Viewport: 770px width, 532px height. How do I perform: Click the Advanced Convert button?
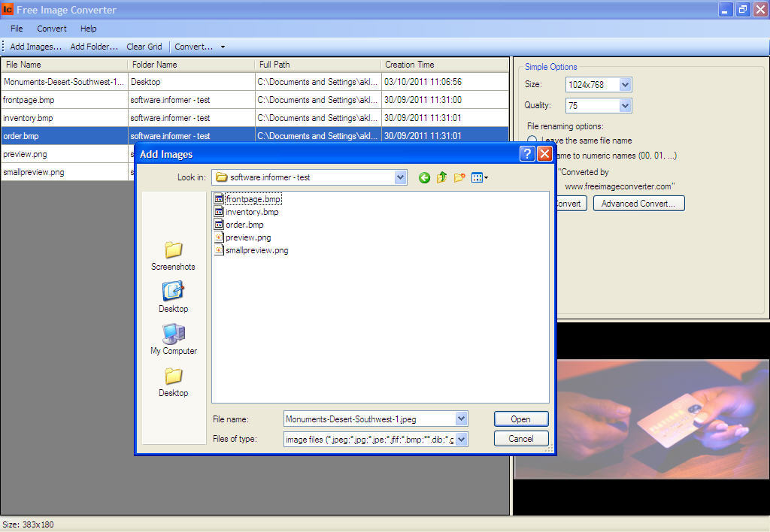pyautogui.click(x=638, y=203)
